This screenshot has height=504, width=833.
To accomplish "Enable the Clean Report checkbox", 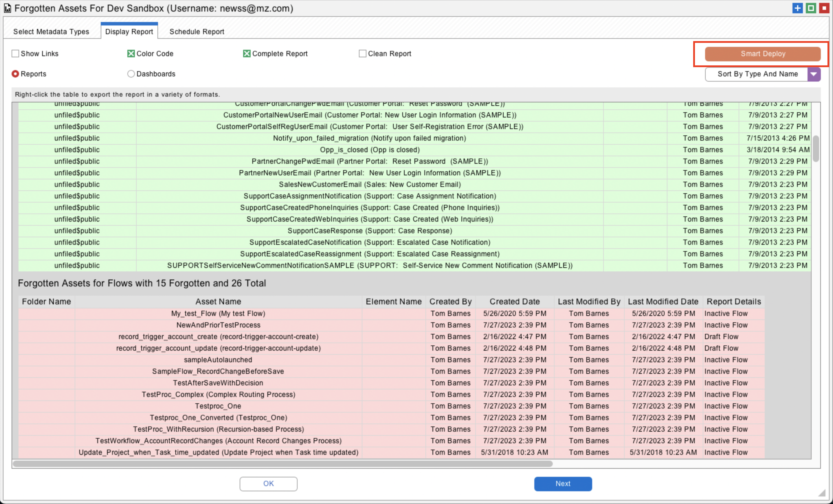I will tap(362, 54).
